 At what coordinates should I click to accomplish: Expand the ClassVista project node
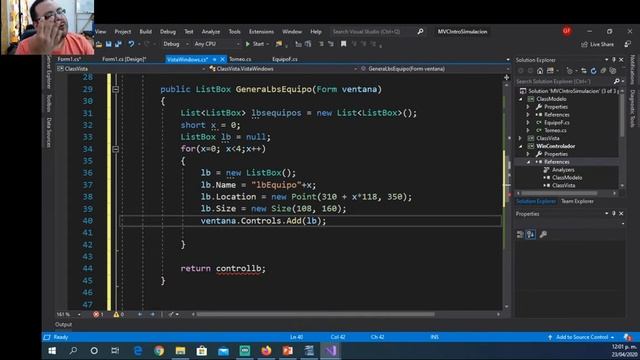(520, 138)
